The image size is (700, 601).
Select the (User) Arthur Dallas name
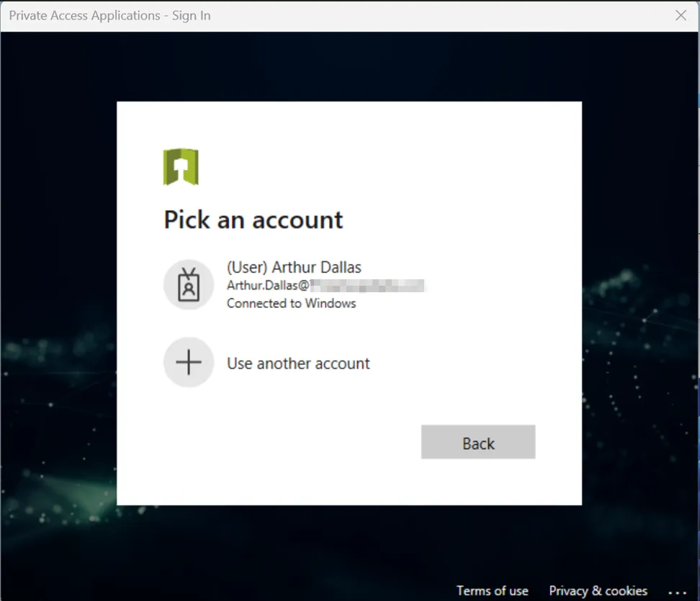tap(295, 267)
